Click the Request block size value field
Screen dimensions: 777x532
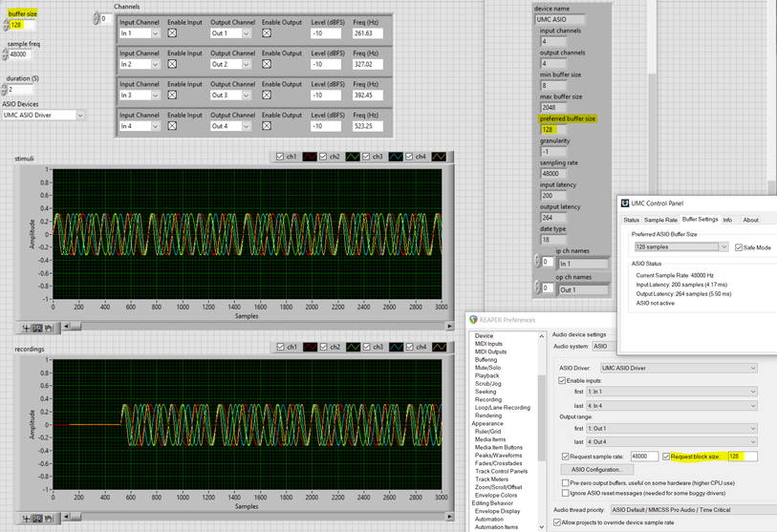(x=743, y=457)
